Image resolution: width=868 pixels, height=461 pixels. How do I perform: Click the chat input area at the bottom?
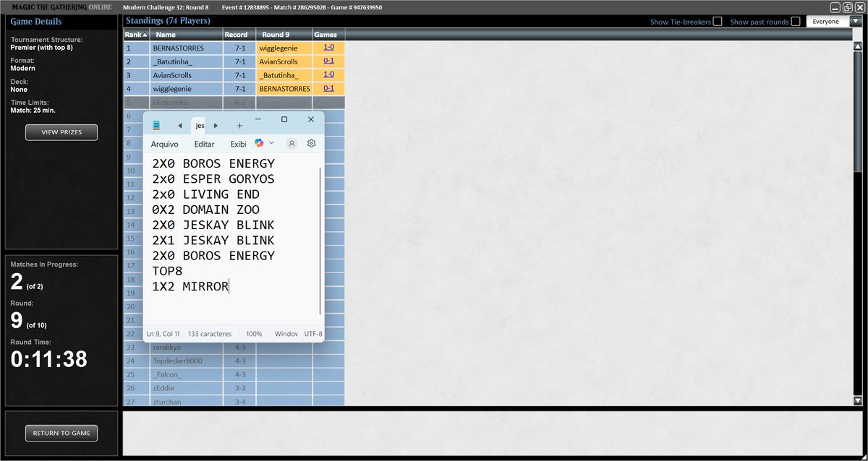493,434
